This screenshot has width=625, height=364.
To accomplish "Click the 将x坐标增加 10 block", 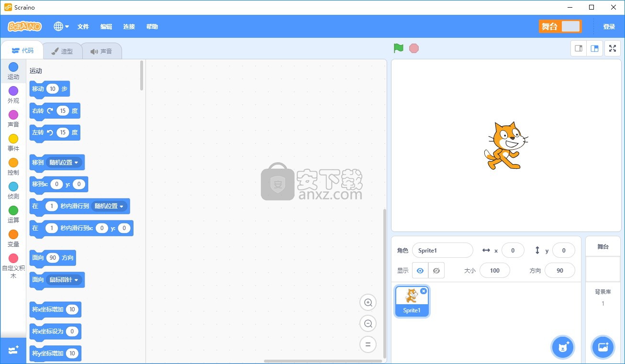I will tap(56, 309).
